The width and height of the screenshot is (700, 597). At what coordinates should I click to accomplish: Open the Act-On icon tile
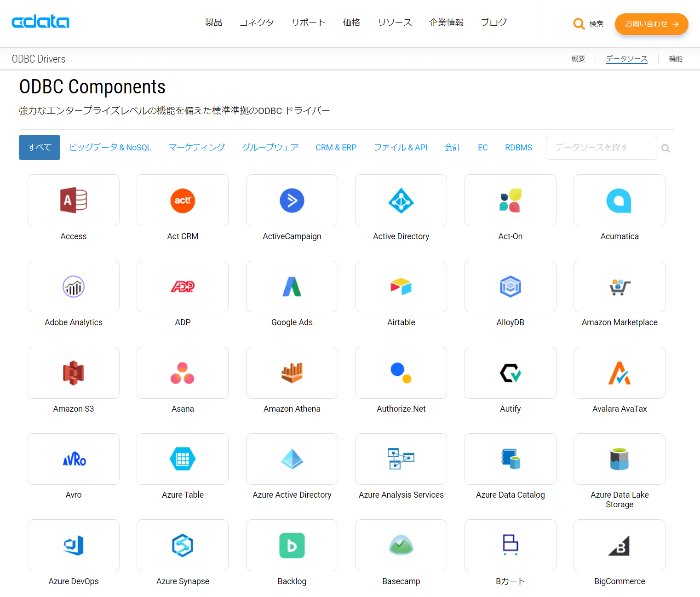511,201
